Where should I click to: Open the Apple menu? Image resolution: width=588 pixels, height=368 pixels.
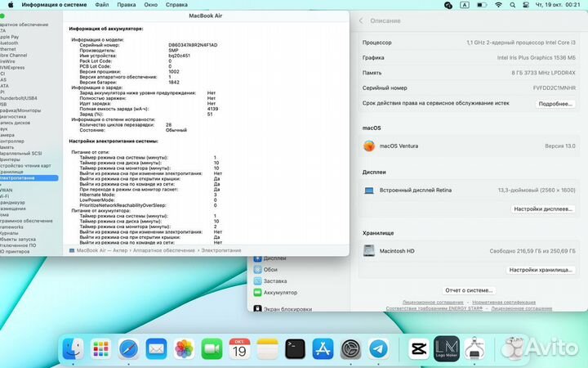[11, 5]
